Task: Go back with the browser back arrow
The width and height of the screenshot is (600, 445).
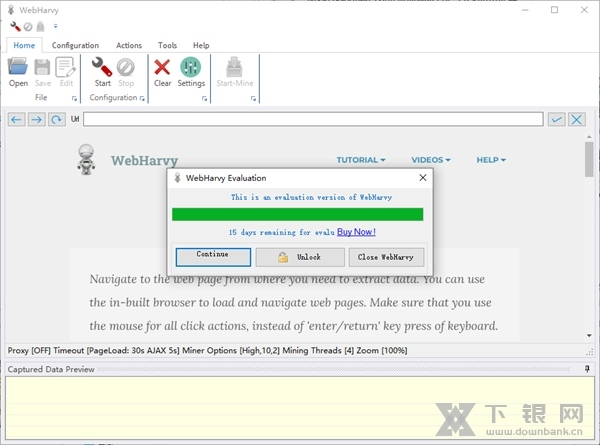Action: (x=16, y=120)
